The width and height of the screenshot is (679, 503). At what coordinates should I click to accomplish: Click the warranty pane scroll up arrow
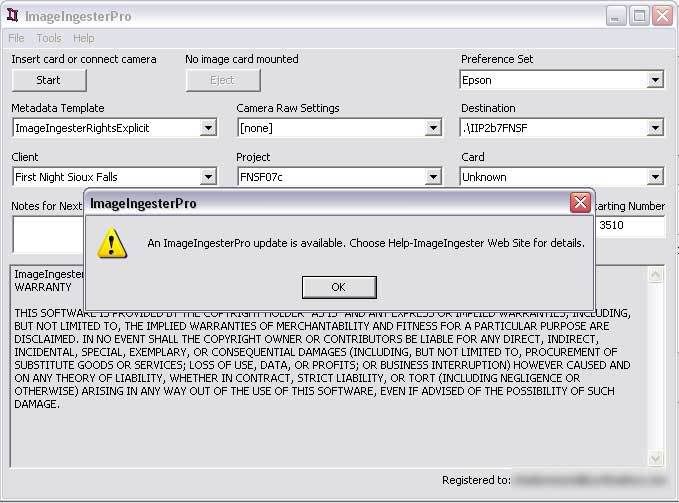click(x=655, y=275)
